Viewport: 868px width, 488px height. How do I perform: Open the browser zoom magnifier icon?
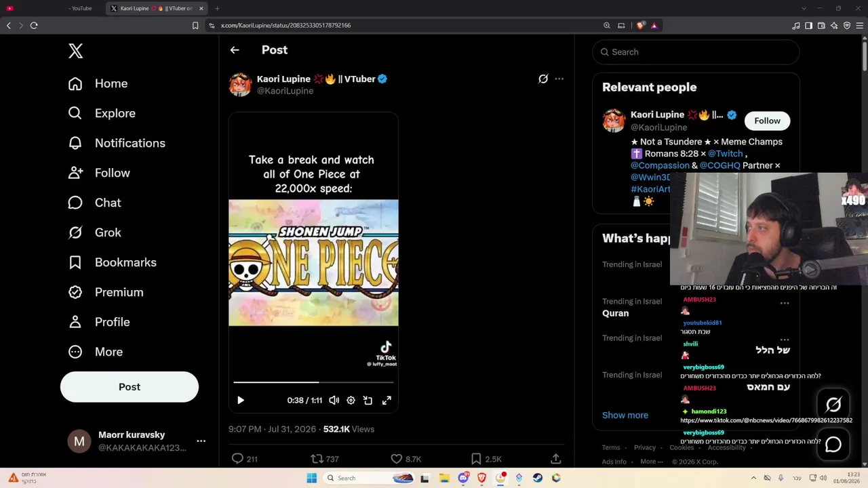pos(607,26)
